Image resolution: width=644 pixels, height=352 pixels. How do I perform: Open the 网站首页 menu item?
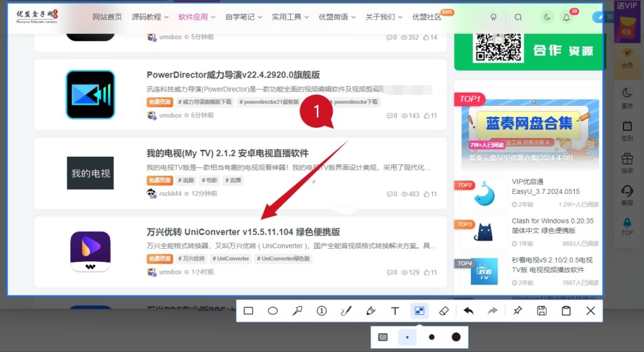[x=107, y=17]
